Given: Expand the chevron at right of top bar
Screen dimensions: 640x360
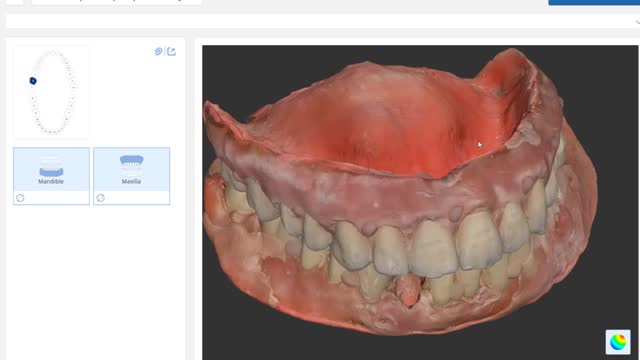Looking at the screenshot, I should click(x=637, y=22).
